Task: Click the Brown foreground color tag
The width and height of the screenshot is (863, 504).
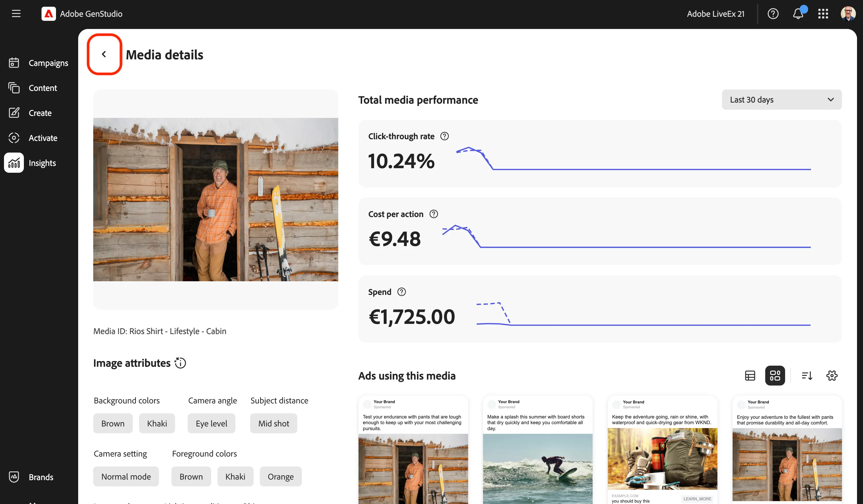Action: 191,477
